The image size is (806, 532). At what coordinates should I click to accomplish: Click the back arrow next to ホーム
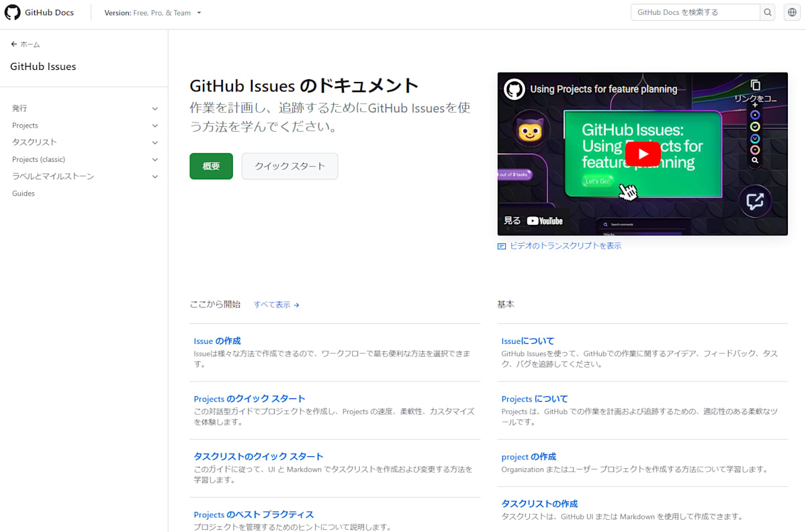coord(14,44)
